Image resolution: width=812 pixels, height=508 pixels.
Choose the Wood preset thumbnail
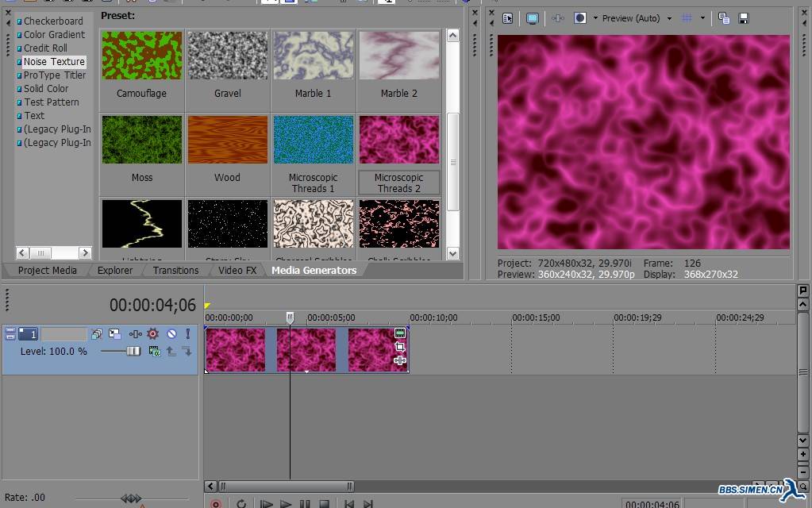pyautogui.click(x=228, y=140)
